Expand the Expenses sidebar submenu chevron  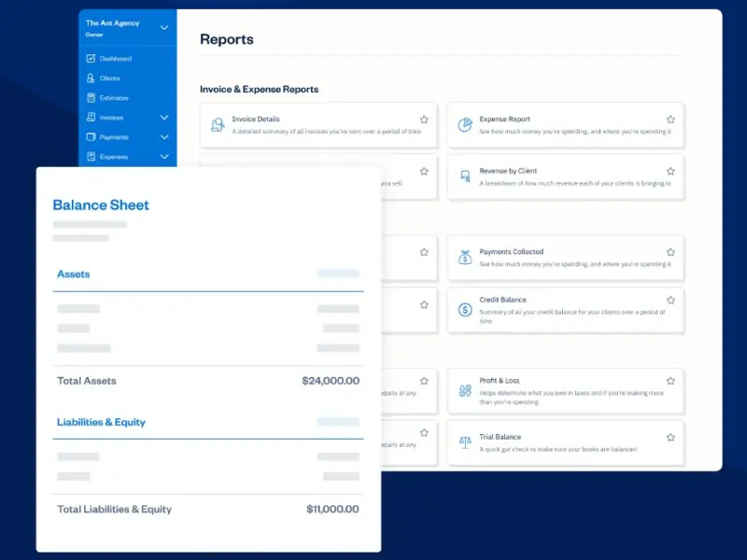164,157
